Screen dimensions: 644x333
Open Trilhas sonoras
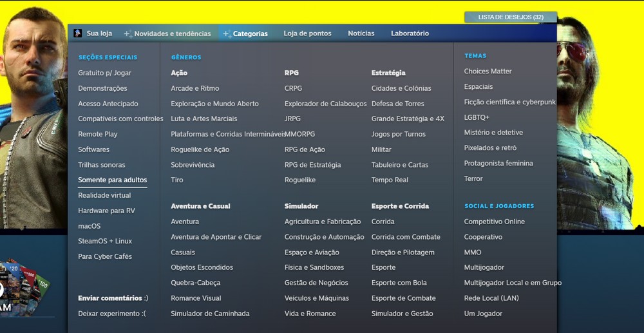(x=102, y=165)
